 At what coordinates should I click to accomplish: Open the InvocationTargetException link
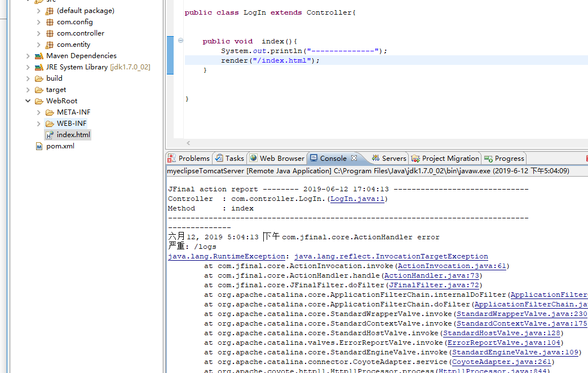(x=391, y=256)
